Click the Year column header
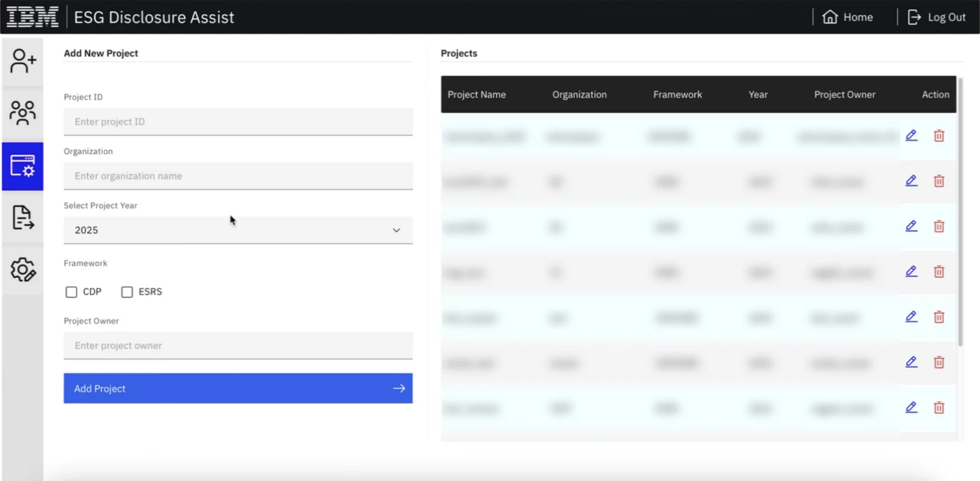 758,94
